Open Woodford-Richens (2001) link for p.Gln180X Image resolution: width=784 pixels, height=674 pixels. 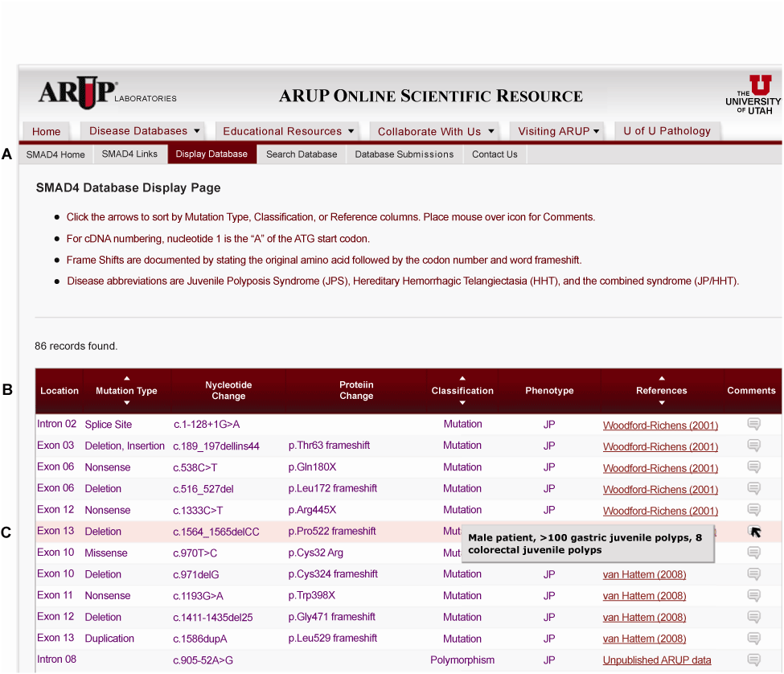(660, 468)
